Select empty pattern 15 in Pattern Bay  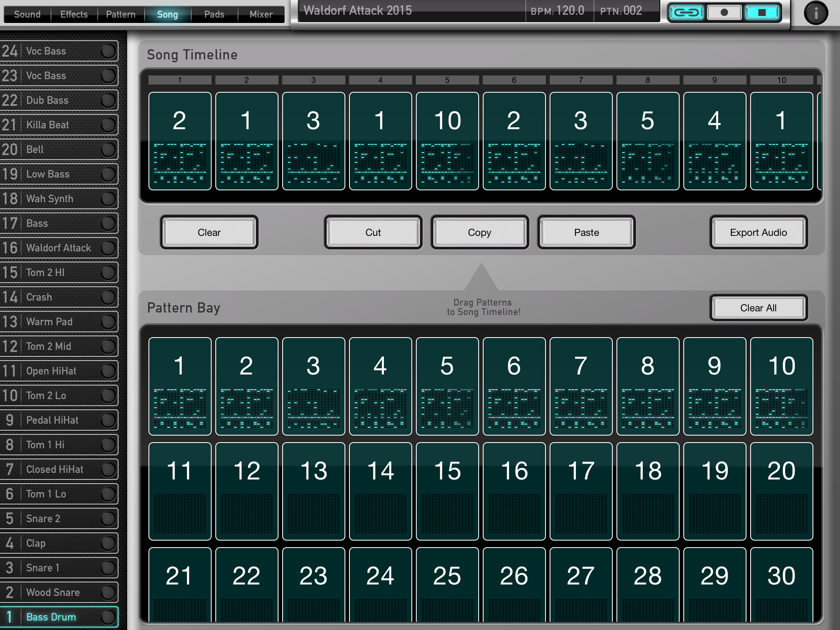pyautogui.click(x=447, y=491)
